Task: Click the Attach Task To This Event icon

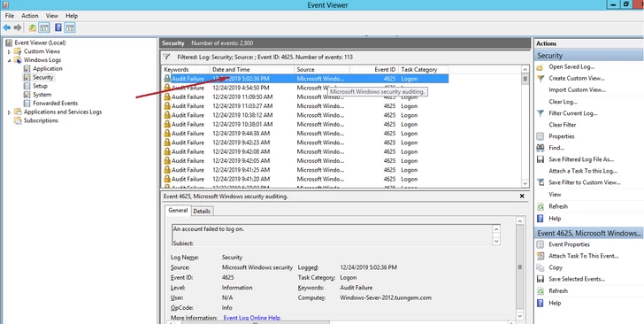Action: click(x=540, y=256)
